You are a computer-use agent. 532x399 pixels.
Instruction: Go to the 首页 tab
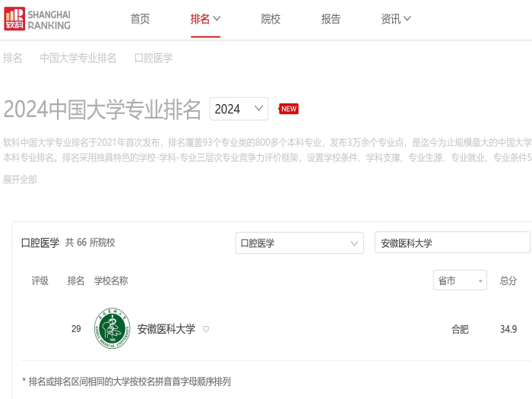[x=141, y=19]
